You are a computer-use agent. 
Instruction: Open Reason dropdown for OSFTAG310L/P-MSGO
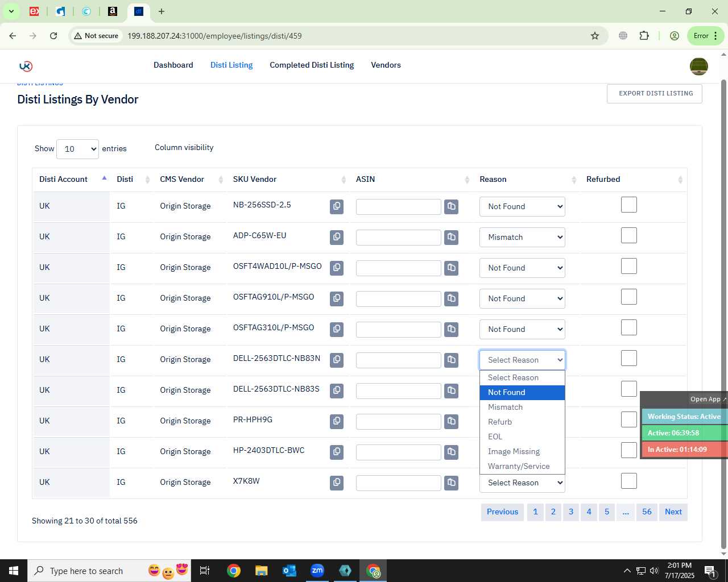pos(522,329)
